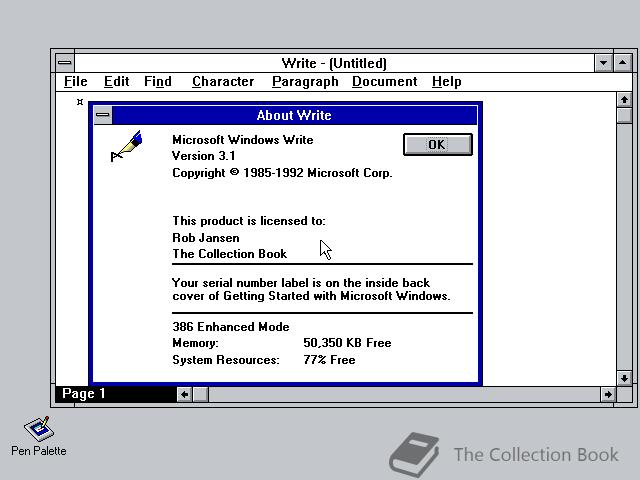The image size is (640, 480).
Task: Click the vertical scrollbar up arrow
Action: pos(624,100)
